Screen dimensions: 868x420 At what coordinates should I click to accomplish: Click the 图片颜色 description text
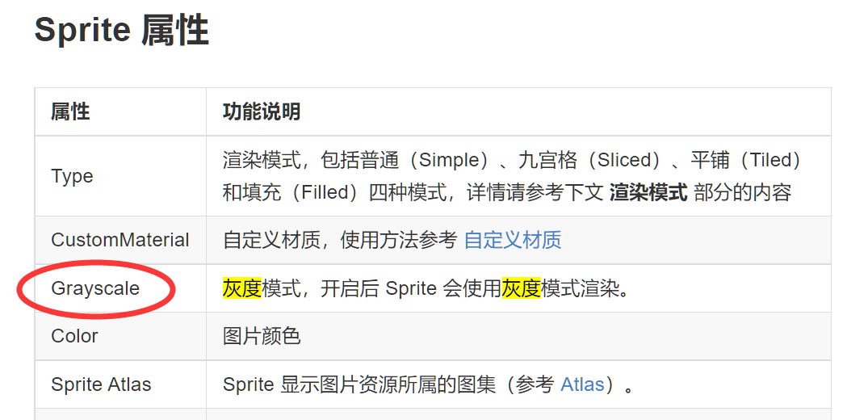tap(262, 336)
